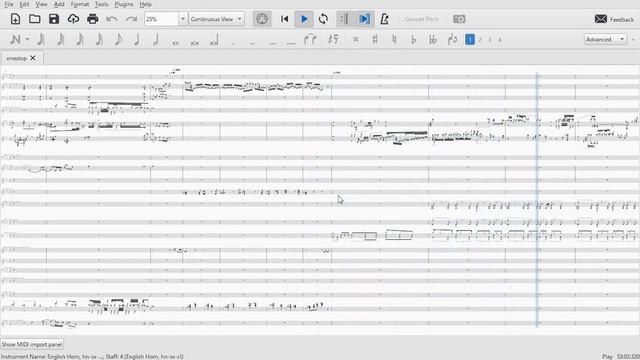This screenshot has width=640, height=360.
Task: Toggle MIDI input with the round plug icon
Action: tap(262, 19)
